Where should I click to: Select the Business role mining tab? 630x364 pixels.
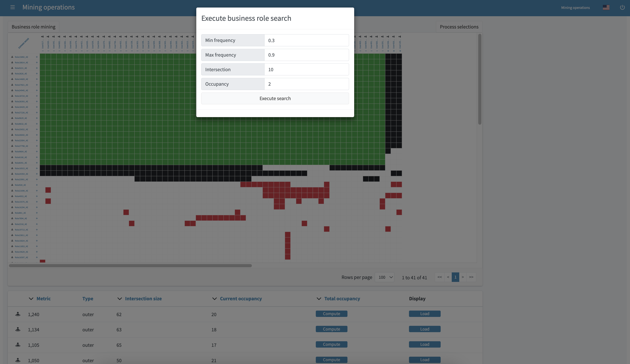pos(33,27)
